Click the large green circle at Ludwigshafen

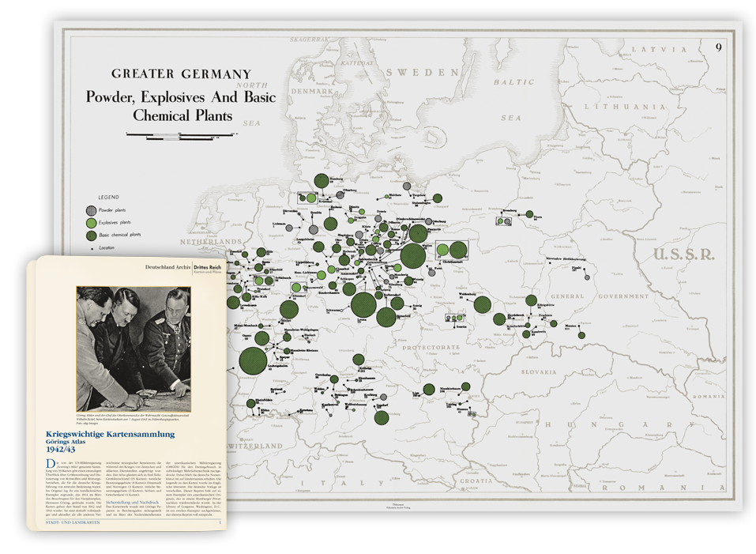[253, 360]
